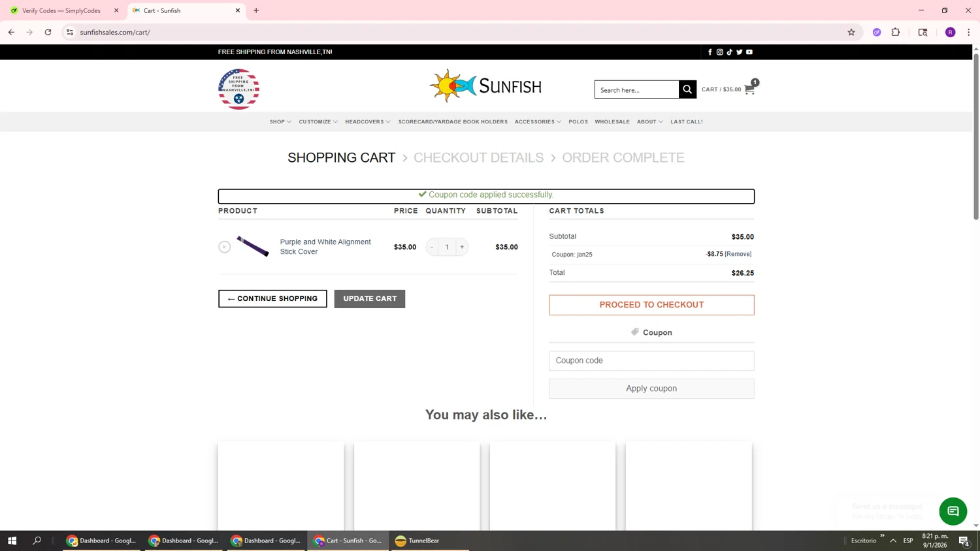The height and width of the screenshot is (551, 980).
Task: Open TunnelBear from taskbar
Action: [x=429, y=541]
